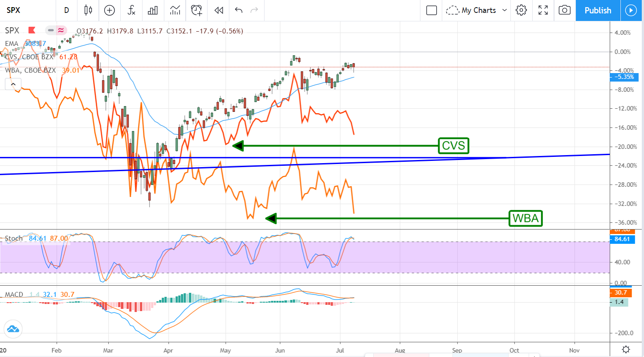Click the play icon next to Publish
The image size is (644, 357).
[632, 10]
